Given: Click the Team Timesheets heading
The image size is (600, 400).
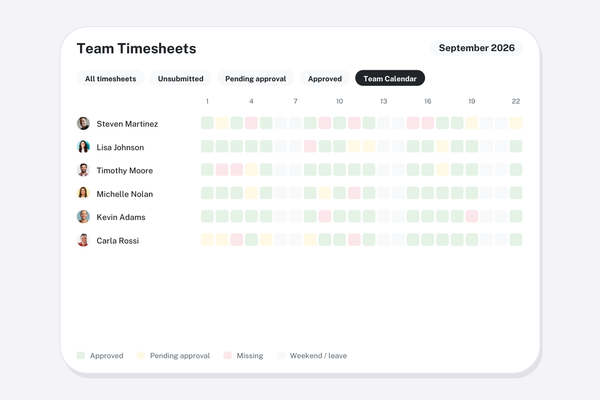Looking at the screenshot, I should point(137,49).
